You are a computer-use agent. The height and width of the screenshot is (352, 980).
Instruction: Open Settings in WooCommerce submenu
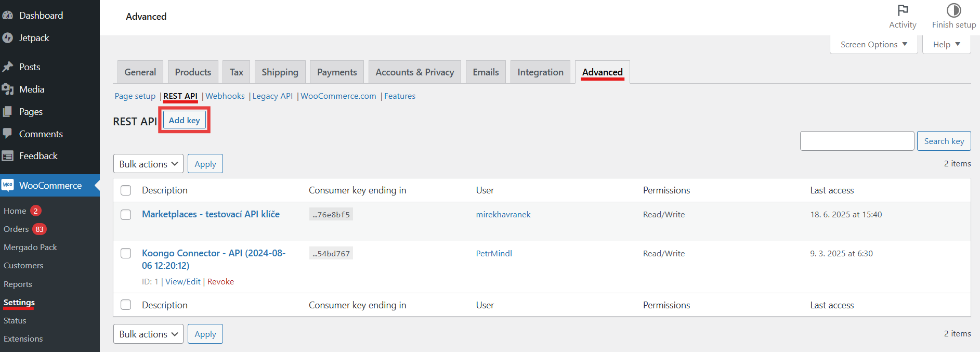(x=19, y=303)
